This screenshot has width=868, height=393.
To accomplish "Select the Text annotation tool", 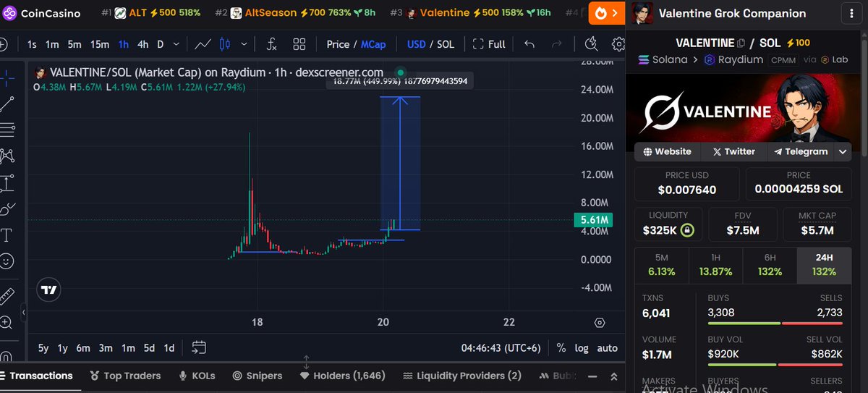I will (6, 235).
